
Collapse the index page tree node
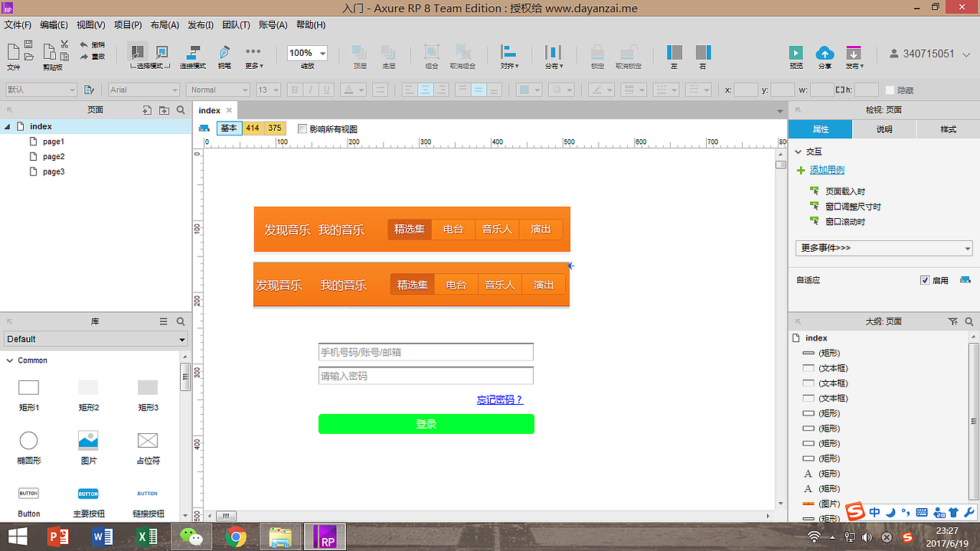8,127
